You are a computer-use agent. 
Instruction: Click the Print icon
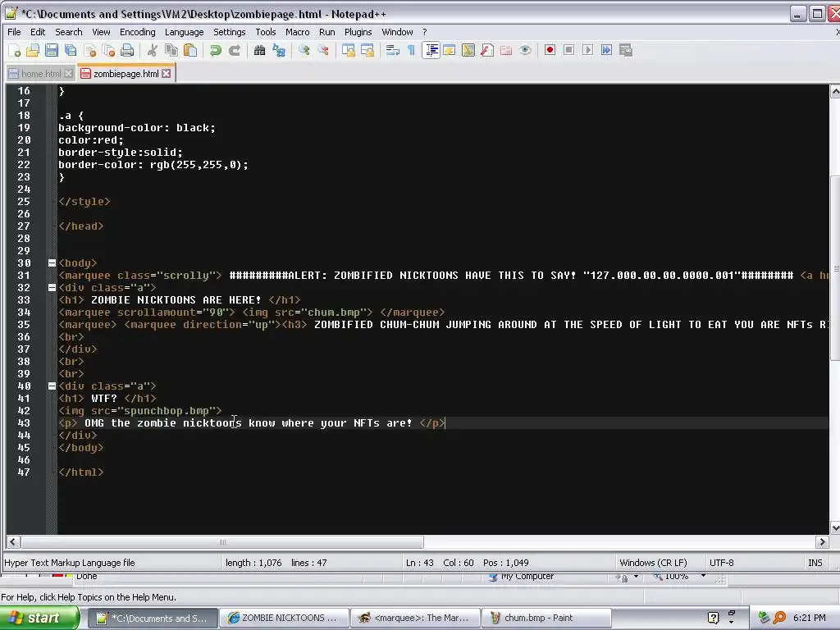click(127, 50)
